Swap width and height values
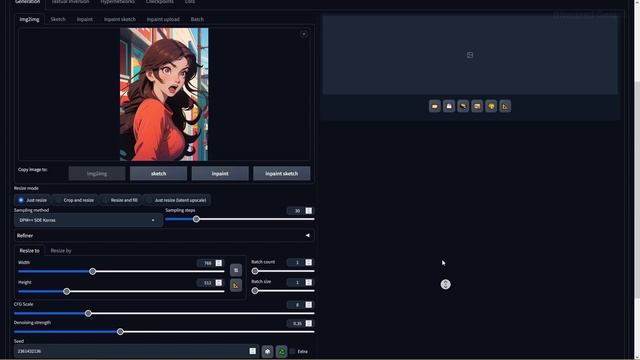 (x=236, y=270)
